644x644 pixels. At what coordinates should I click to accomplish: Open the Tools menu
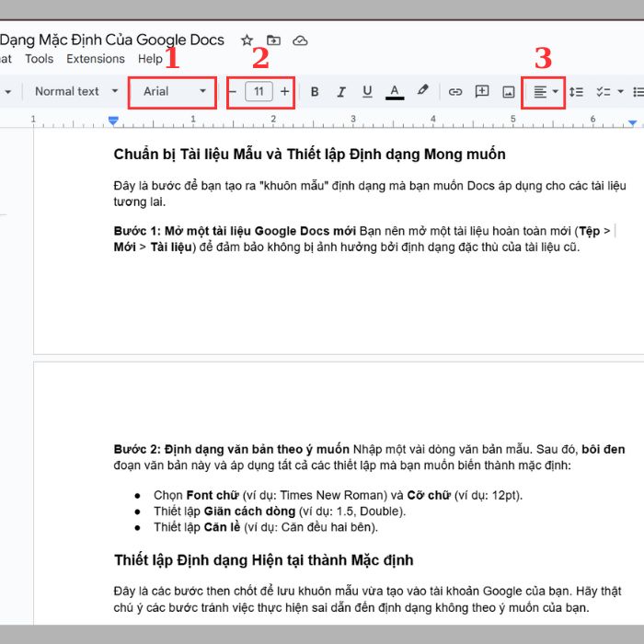click(x=39, y=59)
